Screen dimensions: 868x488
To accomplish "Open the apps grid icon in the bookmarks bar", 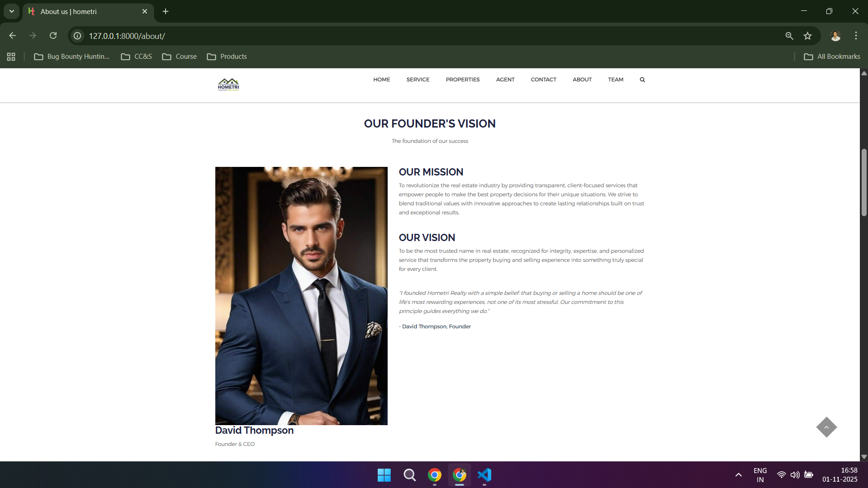I will click(x=11, y=57).
